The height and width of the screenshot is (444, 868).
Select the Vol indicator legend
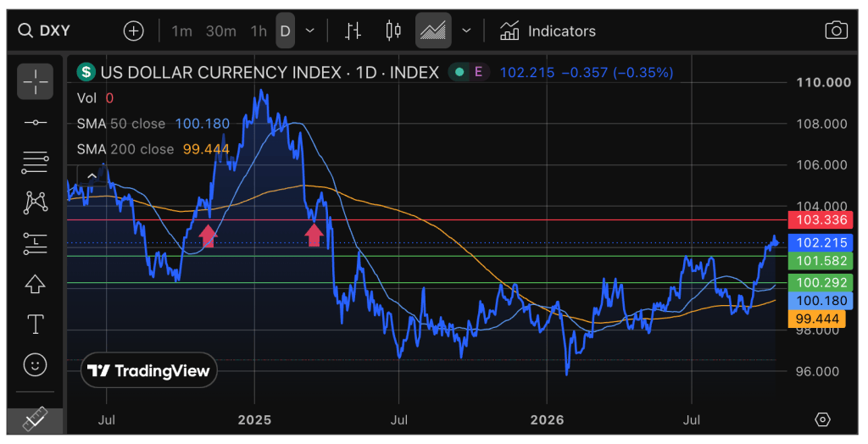pyautogui.click(x=95, y=98)
